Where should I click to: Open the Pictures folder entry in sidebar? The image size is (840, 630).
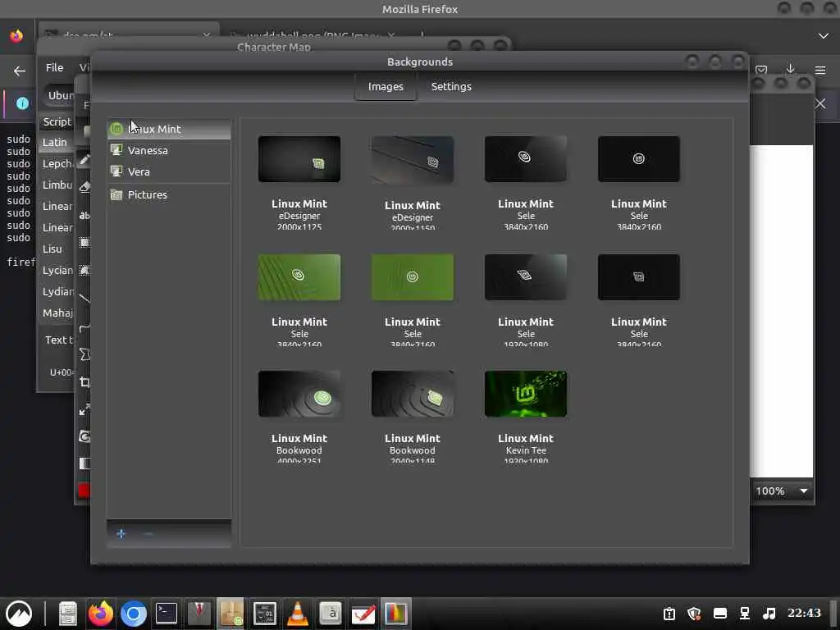click(x=169, y=195)
